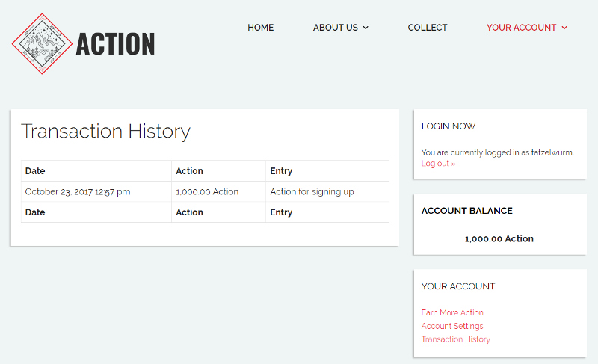Click the diamond-shaped site logo

42,43
